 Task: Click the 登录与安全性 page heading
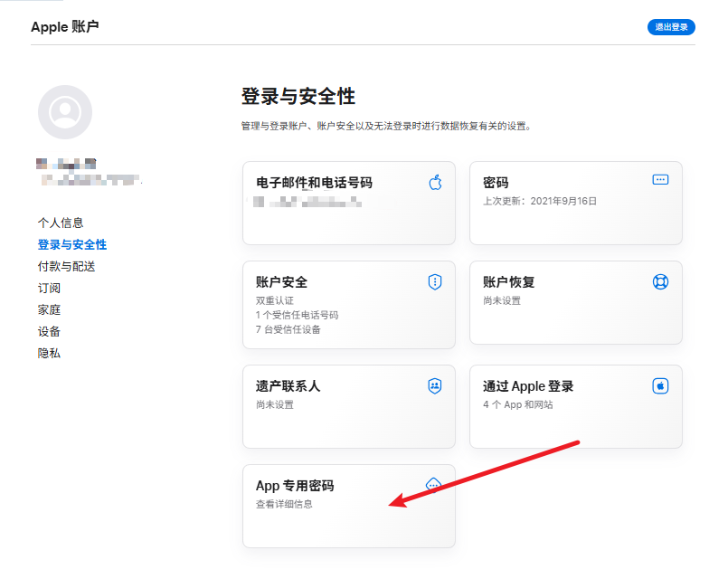(298, 97)
